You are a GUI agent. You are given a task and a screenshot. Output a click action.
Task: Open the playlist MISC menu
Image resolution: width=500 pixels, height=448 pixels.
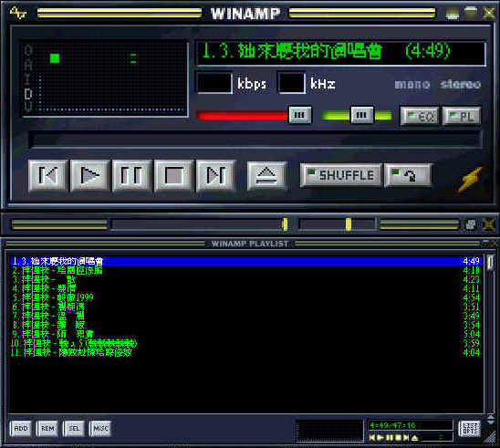(x=100, y=428)
